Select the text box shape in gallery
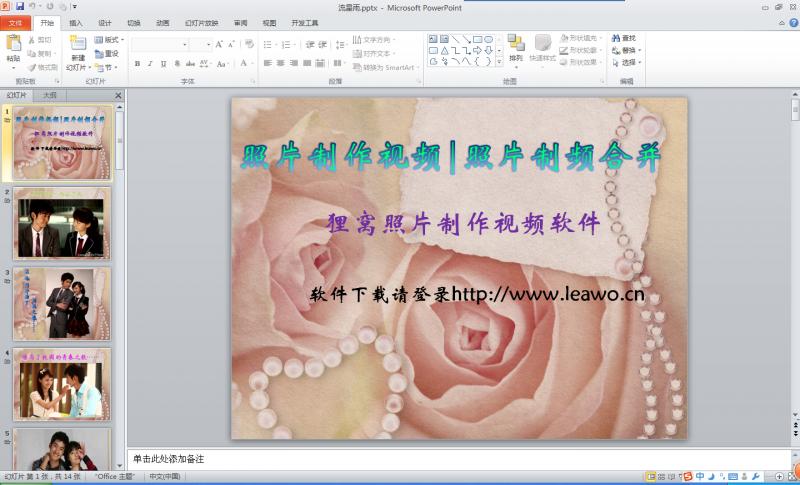The height and width of the screenshot is (485, 800). click(433, 39)
